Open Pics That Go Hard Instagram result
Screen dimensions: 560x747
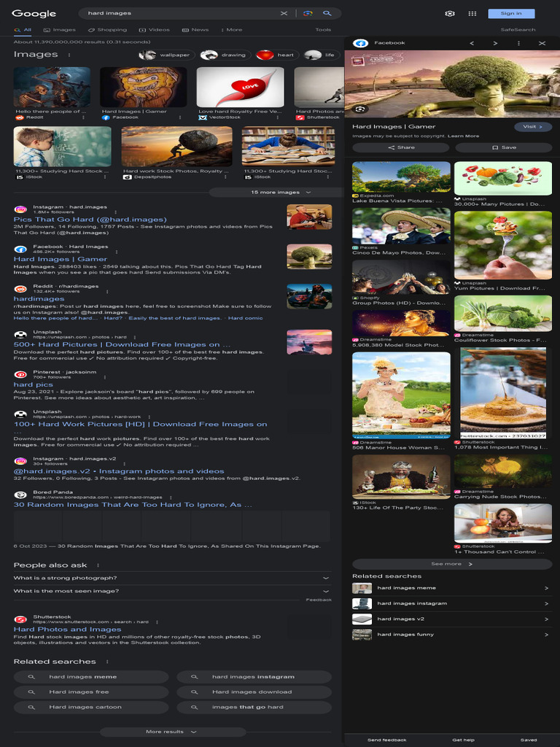click(90, 220)
